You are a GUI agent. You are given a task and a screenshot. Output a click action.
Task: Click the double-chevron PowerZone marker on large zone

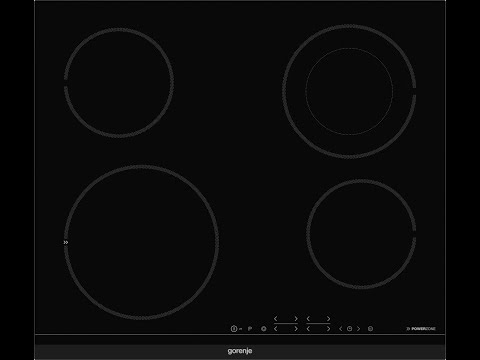click(66, 242)
